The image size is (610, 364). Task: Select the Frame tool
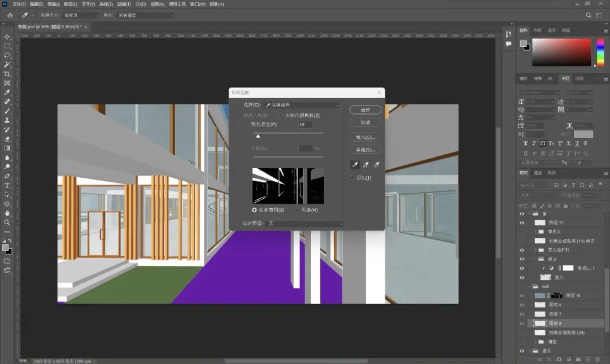[x=7, y=83]
